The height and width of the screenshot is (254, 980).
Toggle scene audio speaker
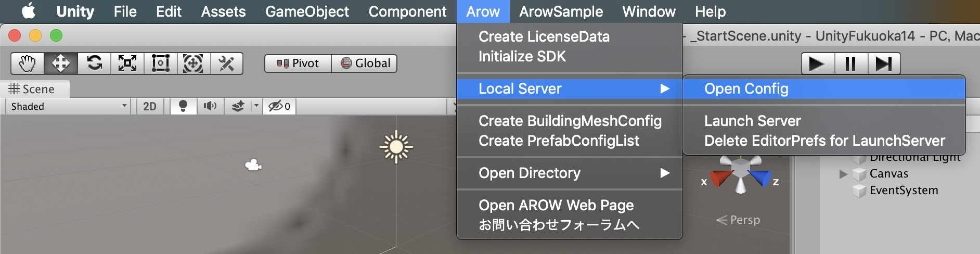(210, 106)
